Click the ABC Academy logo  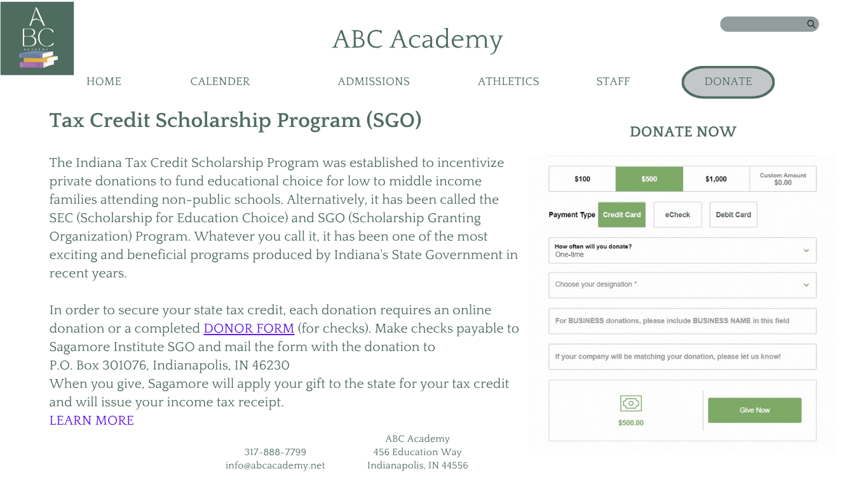(x=37, y=39)
